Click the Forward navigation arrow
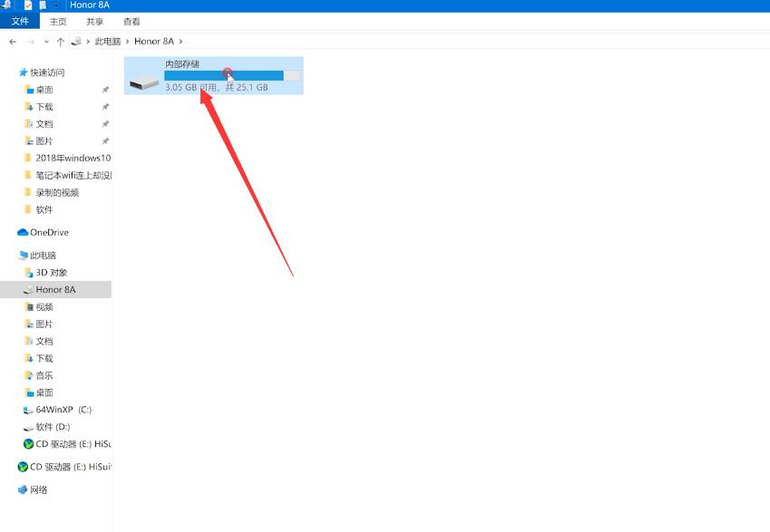The width and height of the screenshot is (770, 532). (31, 42)
